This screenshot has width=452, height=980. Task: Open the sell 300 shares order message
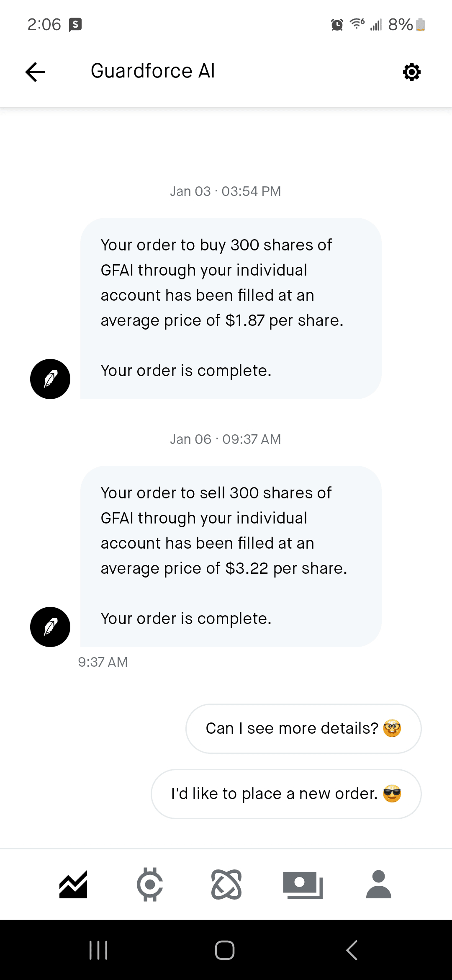coord(231,556)
